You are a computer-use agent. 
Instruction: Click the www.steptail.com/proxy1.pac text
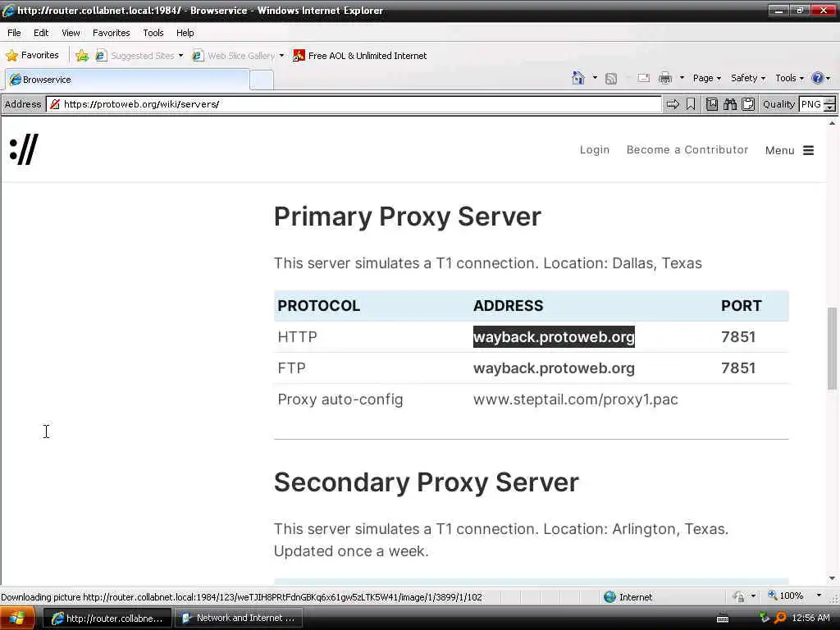pyautogui.click(x=575, y=399)
